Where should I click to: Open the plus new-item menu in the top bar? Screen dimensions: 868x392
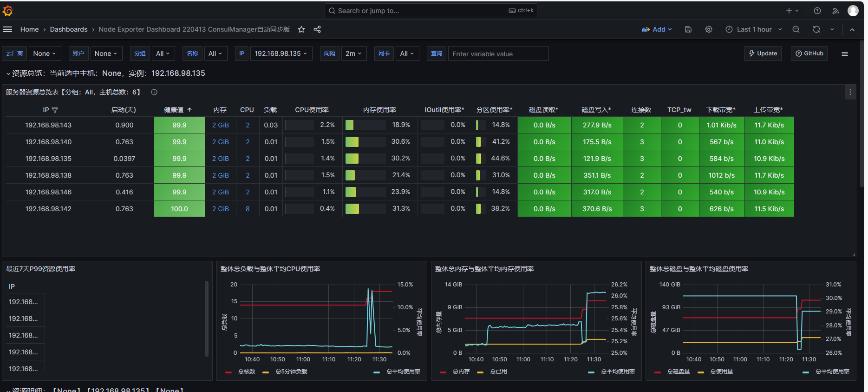(x=792, y=11)
